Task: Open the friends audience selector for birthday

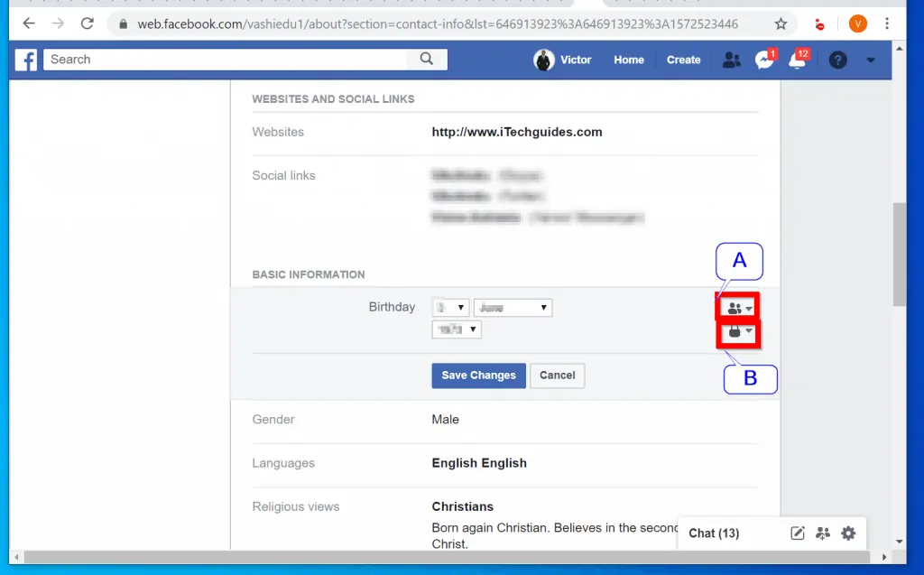Action: [x=739, y=308]
